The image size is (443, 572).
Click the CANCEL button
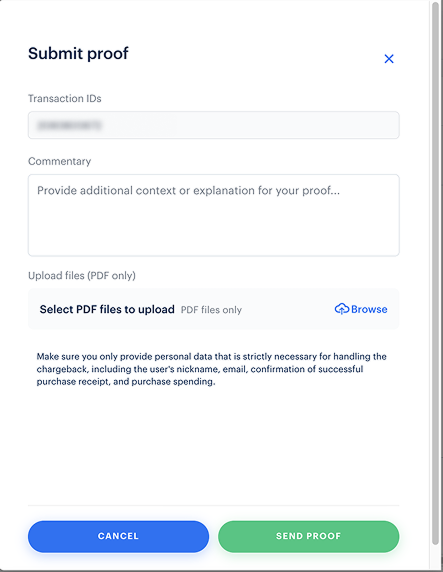point(118,536)
